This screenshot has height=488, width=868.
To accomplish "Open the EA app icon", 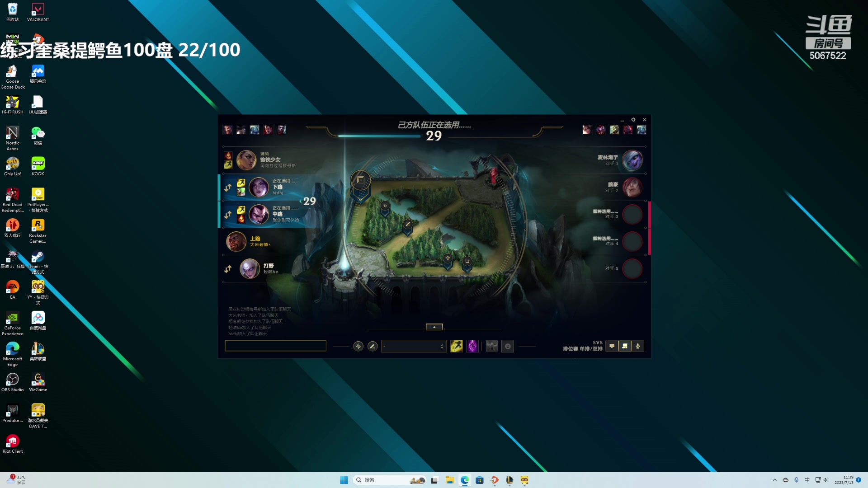I will pos(13,290).
